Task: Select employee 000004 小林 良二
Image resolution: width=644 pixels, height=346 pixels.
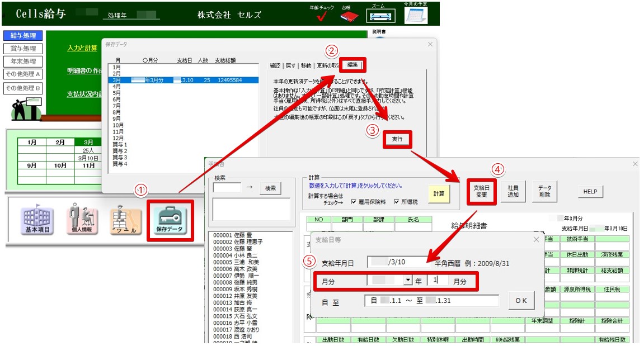Action: pyautogui.click(x=236, y=255)
